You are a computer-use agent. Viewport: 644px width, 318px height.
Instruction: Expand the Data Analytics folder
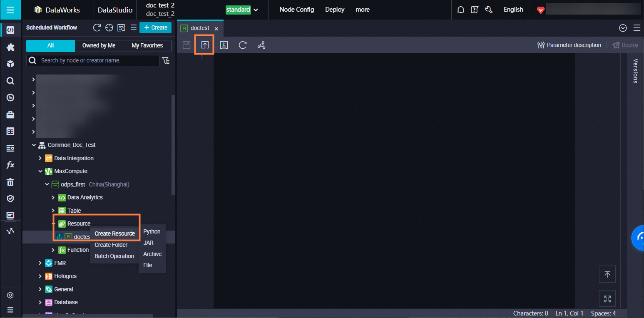53,197
